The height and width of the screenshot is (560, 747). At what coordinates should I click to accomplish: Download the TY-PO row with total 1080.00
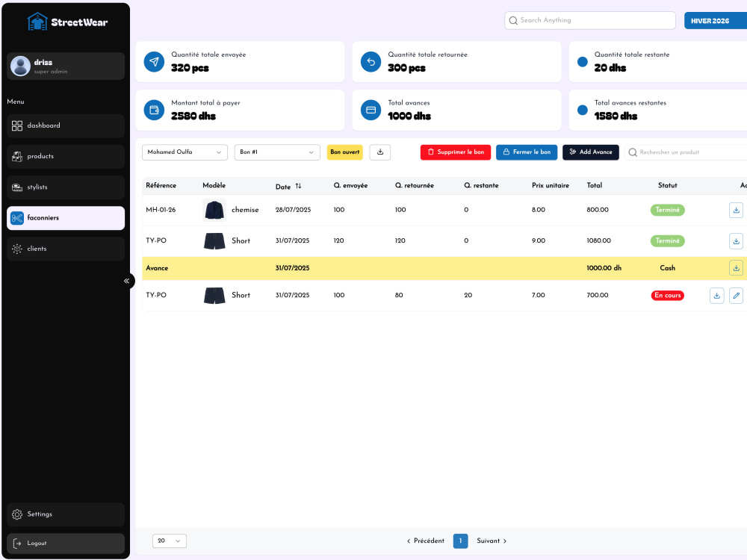736,241
